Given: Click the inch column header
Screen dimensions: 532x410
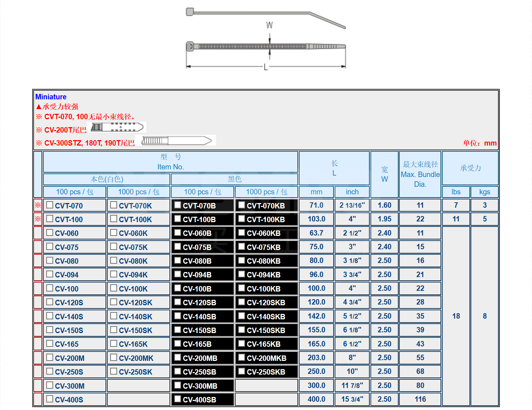Looking at the screenshot, I should pyautogui.click(x=352, y=192).
